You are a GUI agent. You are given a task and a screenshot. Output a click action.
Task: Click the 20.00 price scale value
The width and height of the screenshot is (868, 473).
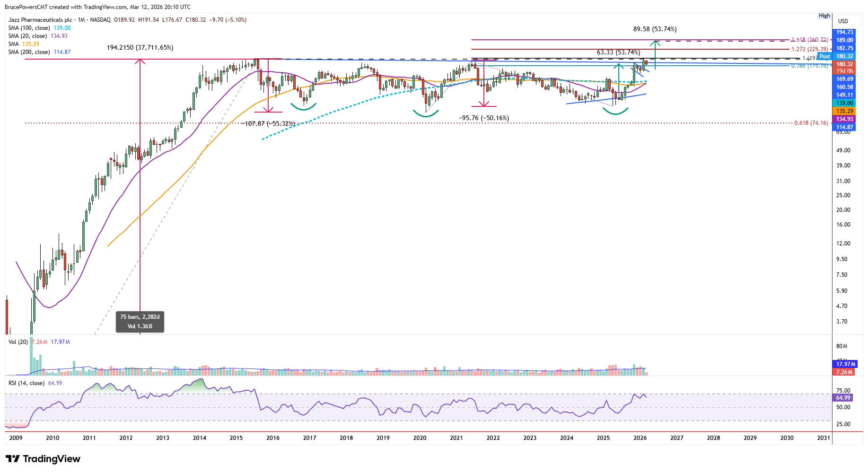coord(843,210)
